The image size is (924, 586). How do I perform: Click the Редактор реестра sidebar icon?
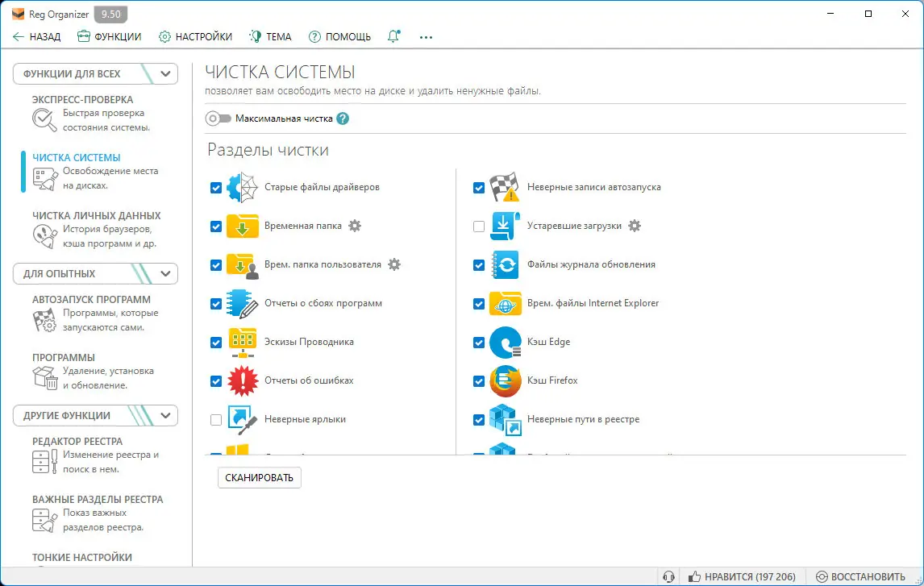(44, 462)
